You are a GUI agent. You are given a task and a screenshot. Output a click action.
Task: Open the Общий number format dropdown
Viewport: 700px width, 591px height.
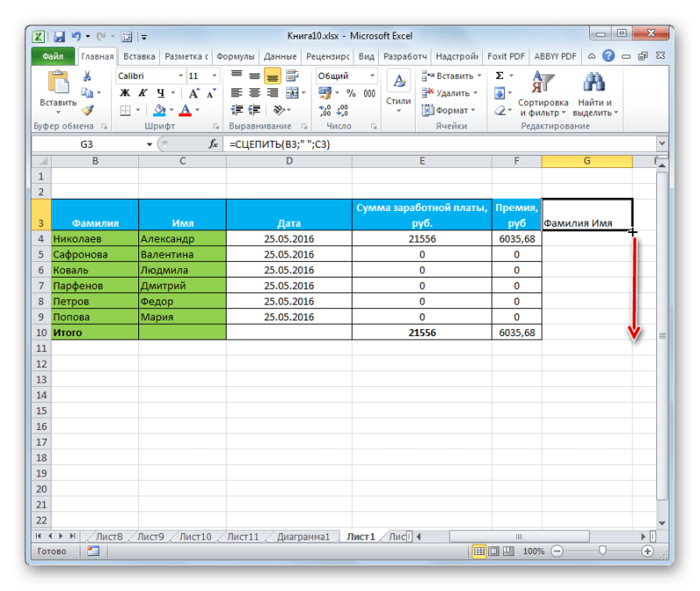(372, 76)
